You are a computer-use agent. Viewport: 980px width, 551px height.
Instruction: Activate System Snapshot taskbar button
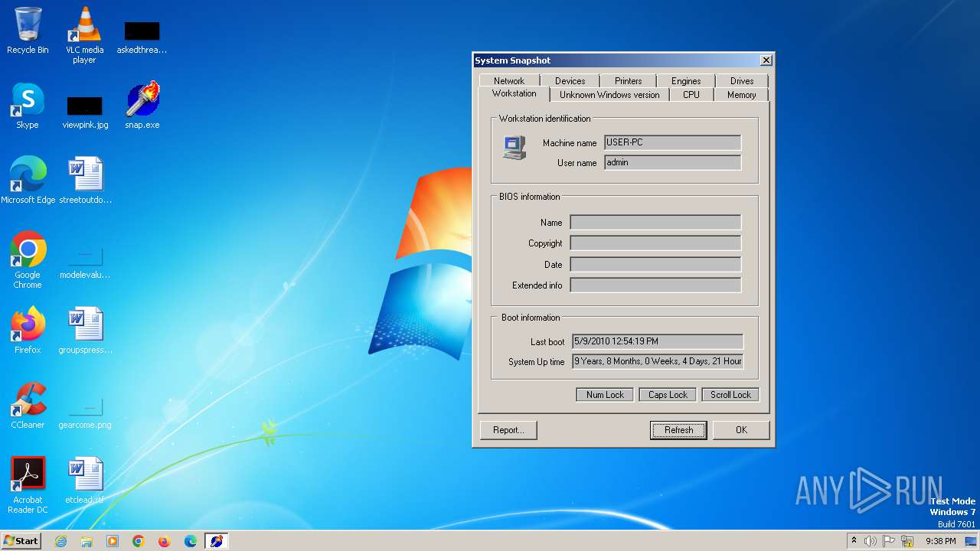[217, 541]
